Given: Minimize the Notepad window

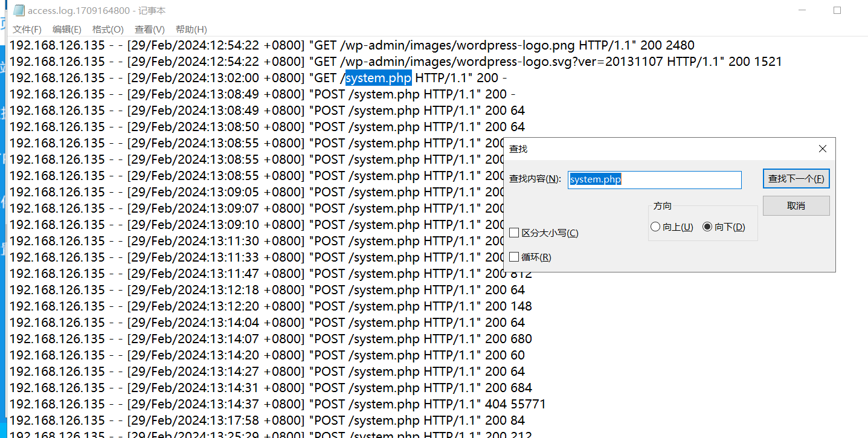Looking at the screenshot, I should click(802, 11).
